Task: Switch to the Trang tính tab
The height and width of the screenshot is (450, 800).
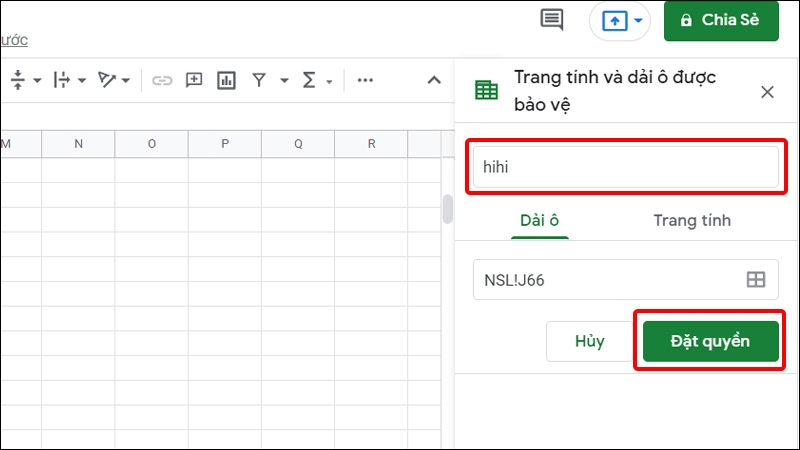Action: 692,220
